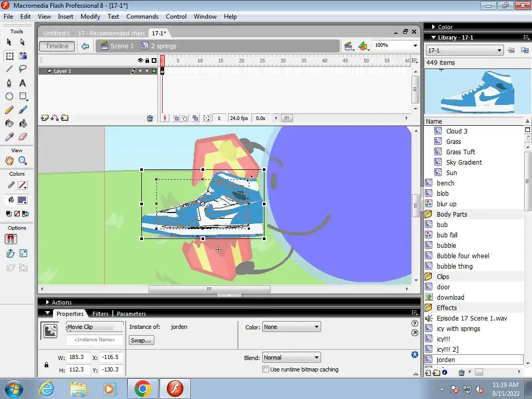
Task: Select the Subselection tool
Action: click(22, 42)
